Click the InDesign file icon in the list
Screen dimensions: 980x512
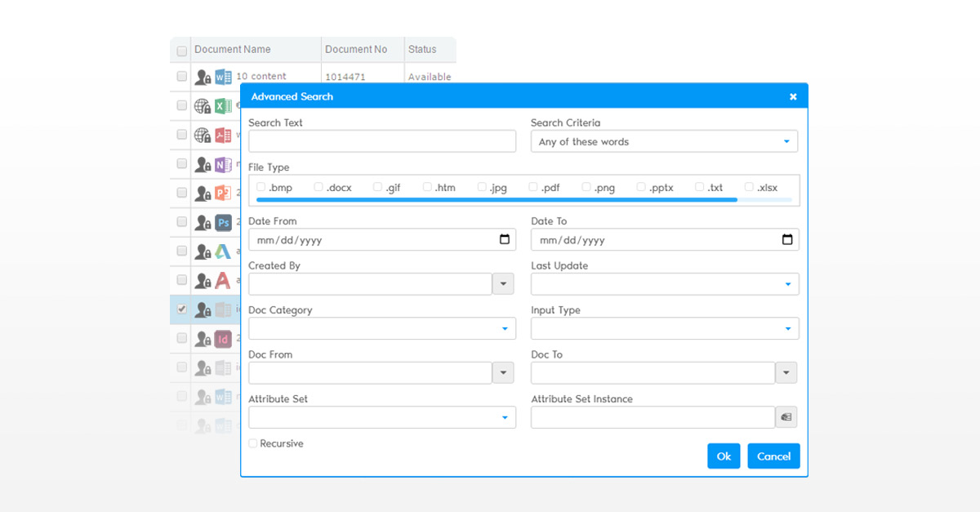222,339
